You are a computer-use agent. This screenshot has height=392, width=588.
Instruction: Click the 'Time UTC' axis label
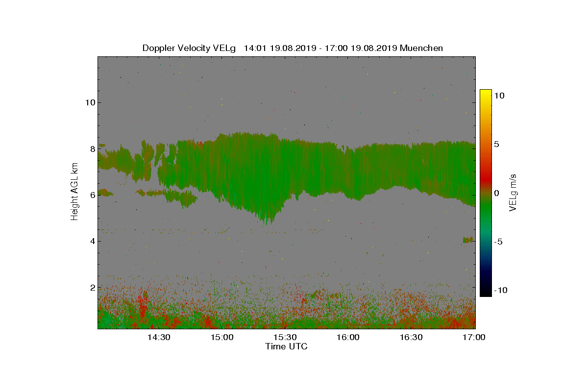click(286, 346)
